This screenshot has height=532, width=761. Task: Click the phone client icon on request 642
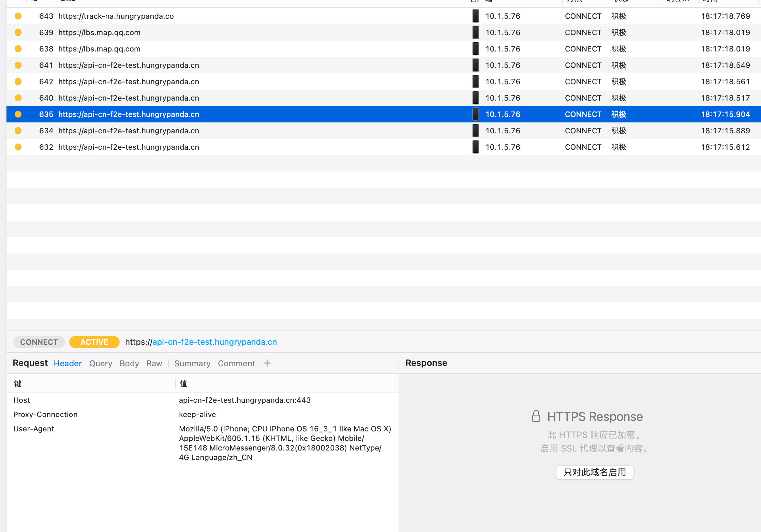(x=475, y=82)
